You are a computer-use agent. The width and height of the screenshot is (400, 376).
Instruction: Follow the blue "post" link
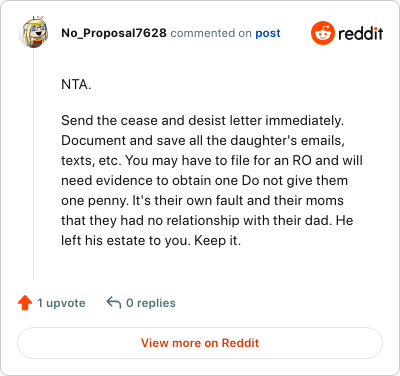pyautogui.click(x=268, y=33)
